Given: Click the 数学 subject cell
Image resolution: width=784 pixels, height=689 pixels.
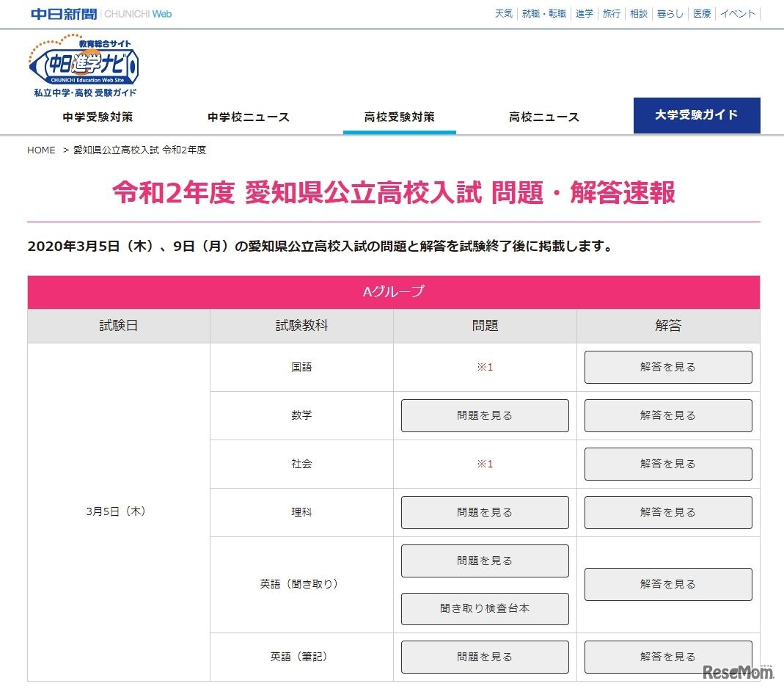Looking at the screenshot, I should pyautogui.click(x=301, y=415).
